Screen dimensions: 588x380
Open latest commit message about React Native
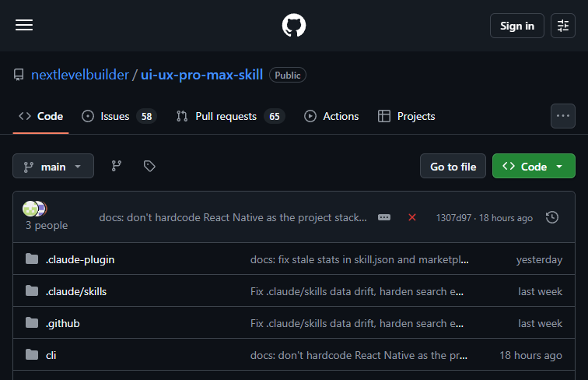233,218
